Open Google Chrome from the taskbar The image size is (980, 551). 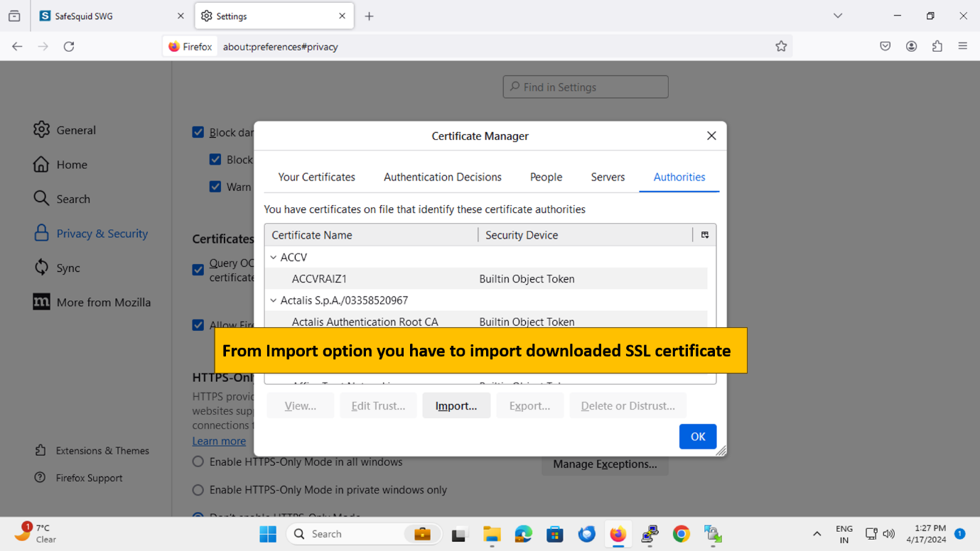point(681,534)
